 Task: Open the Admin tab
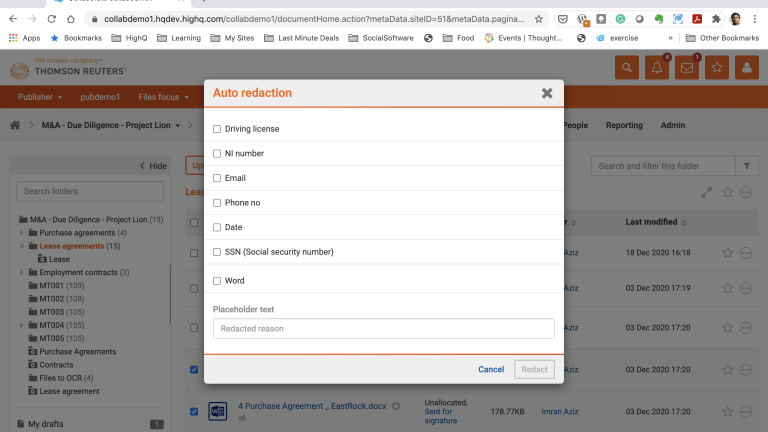point(673,125)
